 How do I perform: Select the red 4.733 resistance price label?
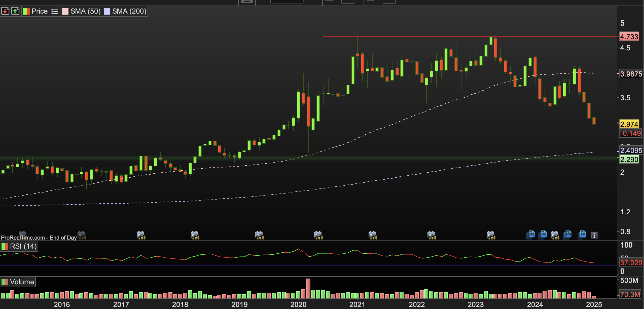pyautogui.click(x=629, y=37)
